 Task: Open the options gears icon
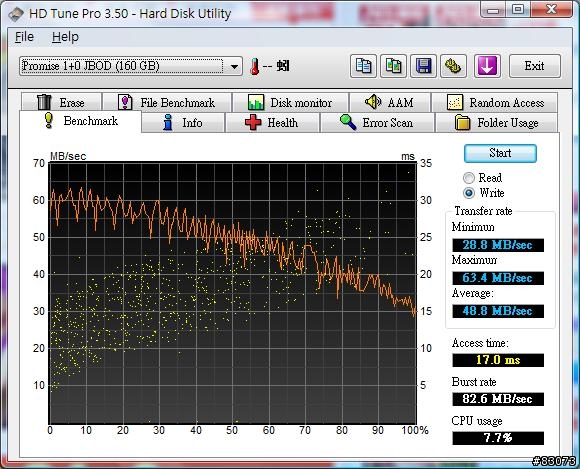(453, 66)
